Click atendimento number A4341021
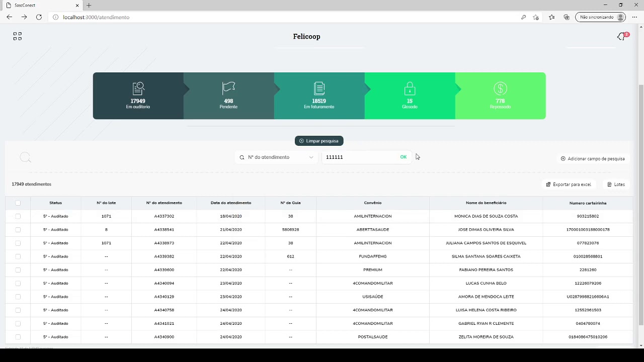The width and height of the screenshot is (644, 362). (x=164, y=324)
